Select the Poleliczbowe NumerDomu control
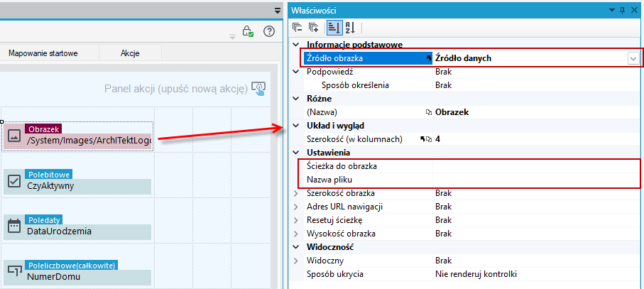 pos(77,272)
